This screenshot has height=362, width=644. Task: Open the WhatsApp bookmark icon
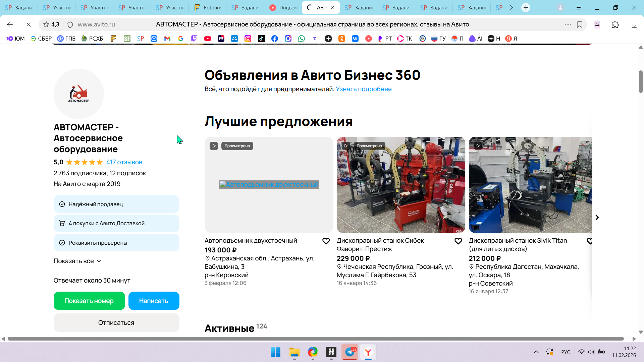click(302, 39)
